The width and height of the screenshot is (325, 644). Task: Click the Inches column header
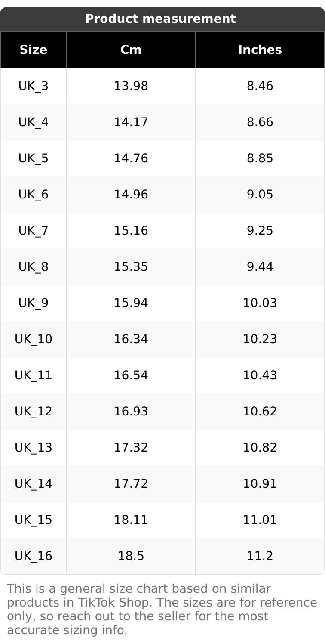coord(260,50)
